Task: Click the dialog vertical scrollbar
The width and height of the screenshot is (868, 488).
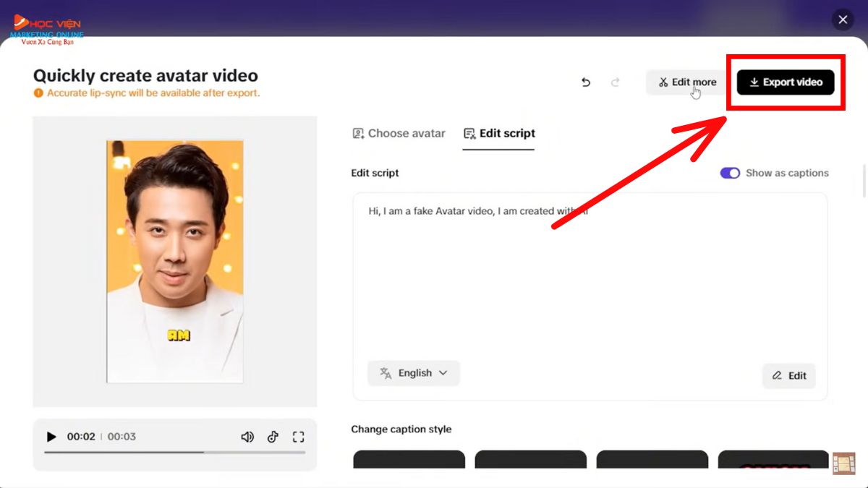Action: (864, 181)
